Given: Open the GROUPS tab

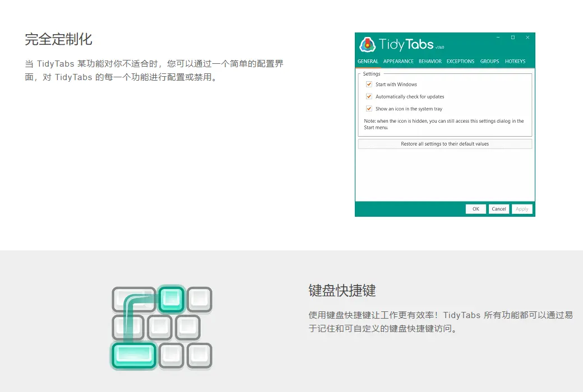Looking at the screenshot, I should (x=489, y=61).
